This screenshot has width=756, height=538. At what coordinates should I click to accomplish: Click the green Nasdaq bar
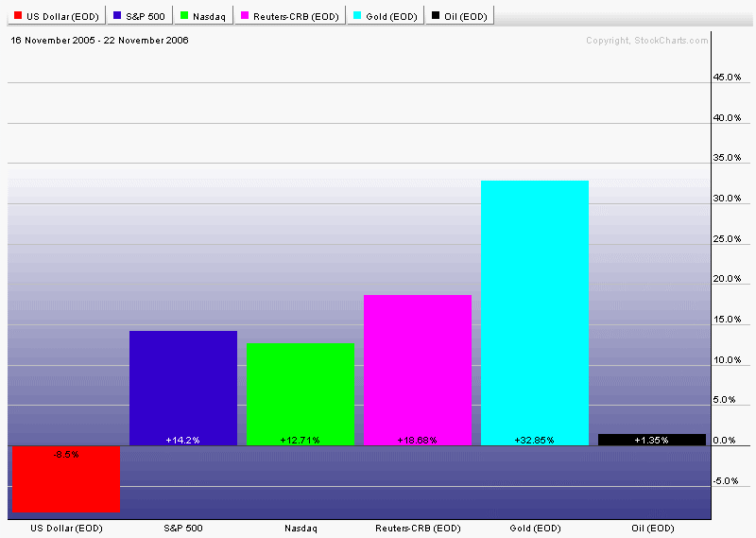301,394
